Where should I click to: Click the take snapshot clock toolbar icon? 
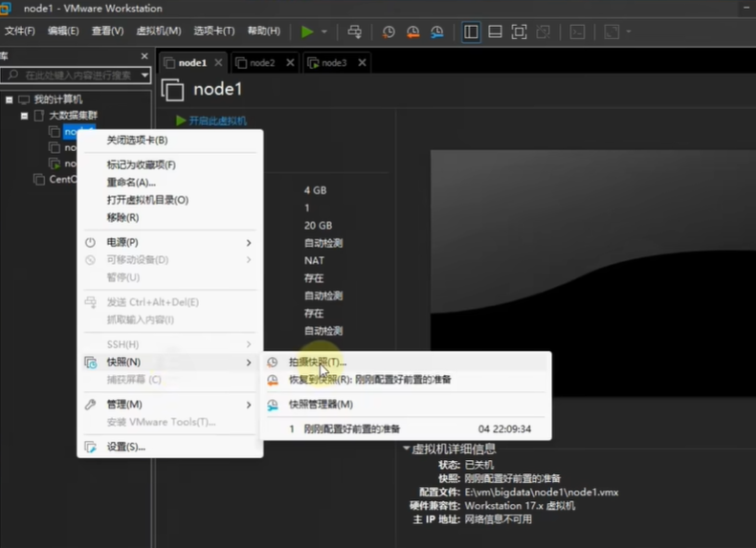[389, 32]
